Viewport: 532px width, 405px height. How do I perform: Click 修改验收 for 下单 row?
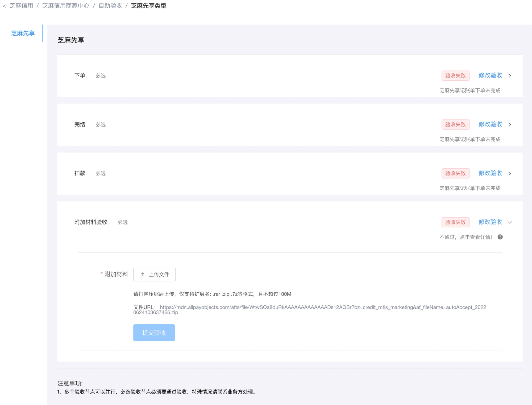[490, 75]
